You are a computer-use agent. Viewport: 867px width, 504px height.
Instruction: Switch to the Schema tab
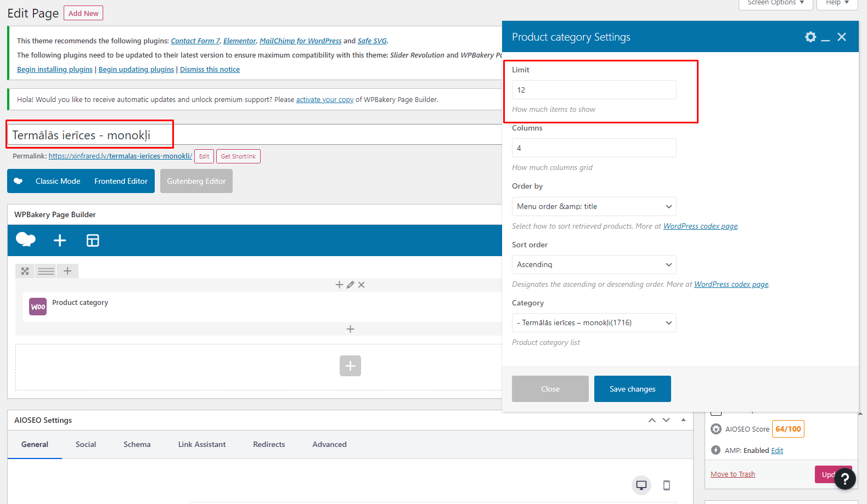(x=137, y=444)
